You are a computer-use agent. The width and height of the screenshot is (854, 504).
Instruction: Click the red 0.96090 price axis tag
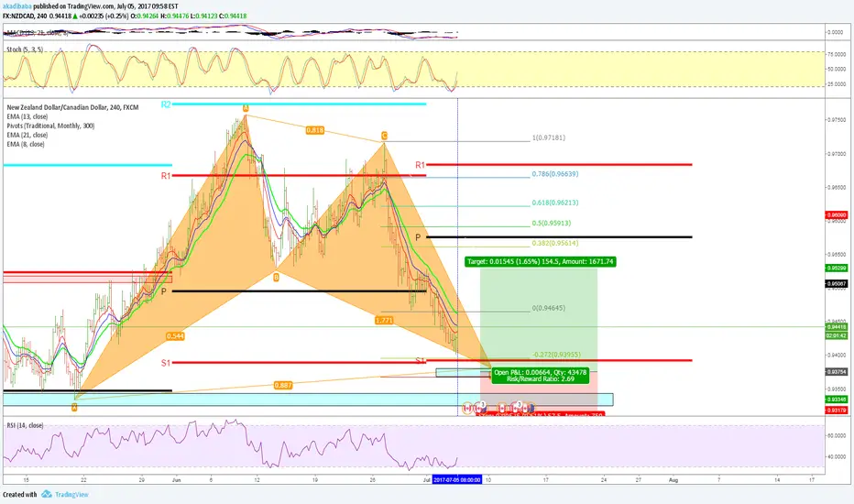coord(837,215)
